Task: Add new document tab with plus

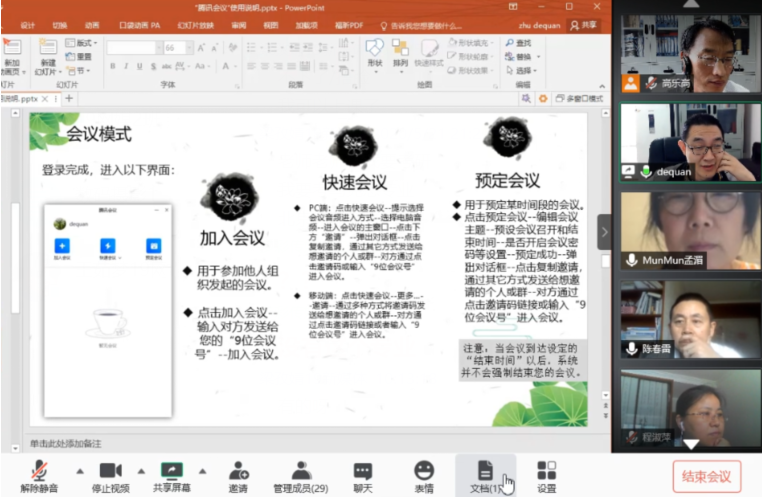Action: click(x=69, y=99)
